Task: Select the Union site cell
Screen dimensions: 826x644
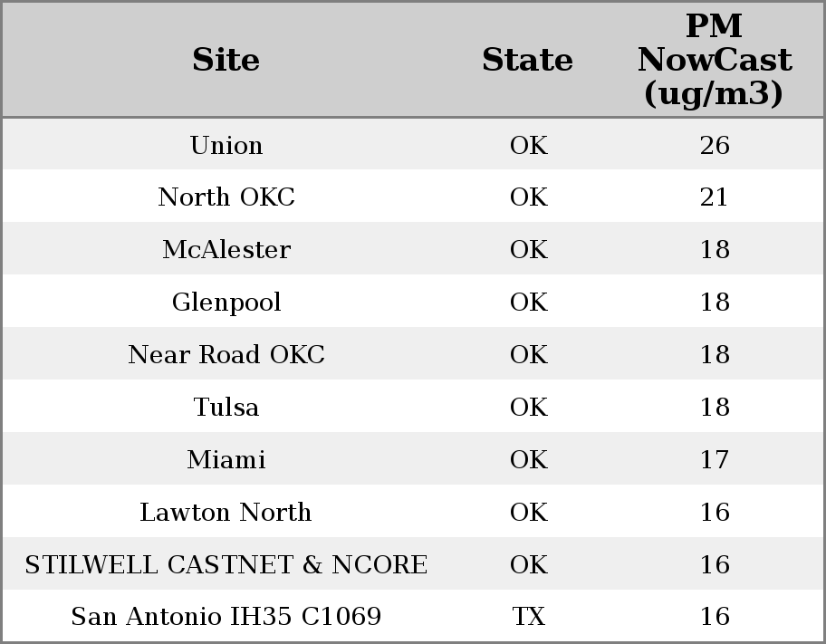Action: click(226, 146)
